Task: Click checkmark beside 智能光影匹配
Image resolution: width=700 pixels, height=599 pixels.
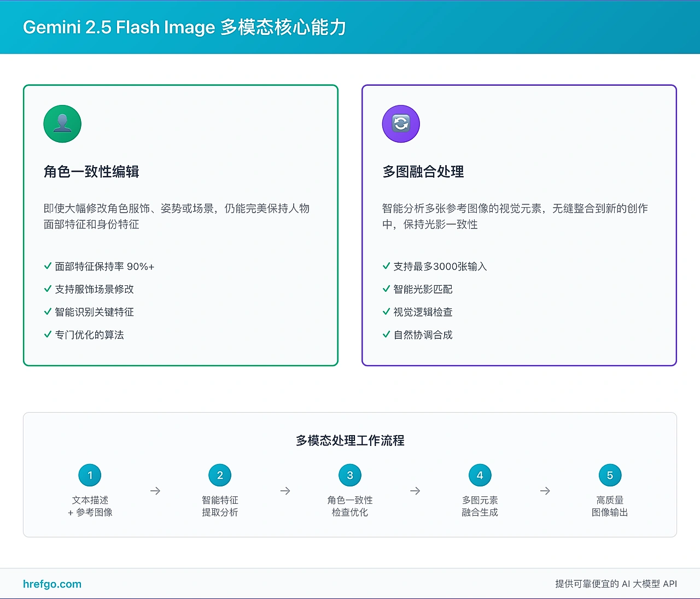Action: 386,289
